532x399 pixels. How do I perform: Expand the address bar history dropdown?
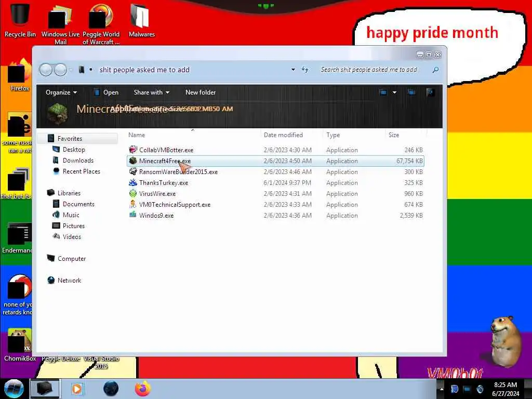point(293,70)
